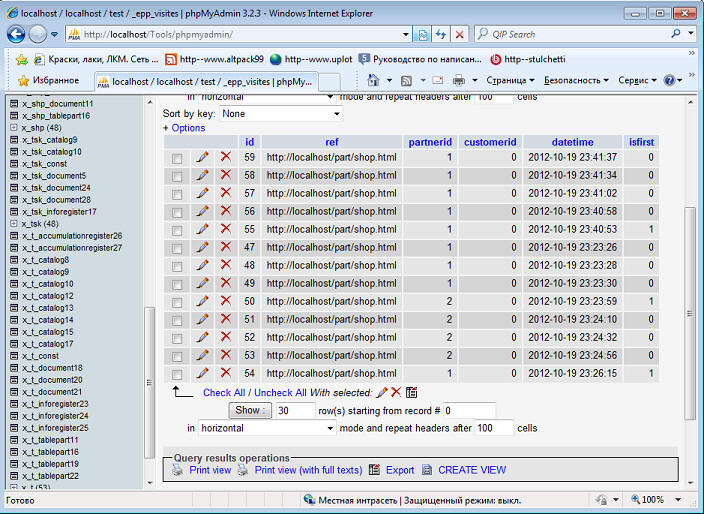Stop page loading with red X
Image resolution: width=704 pixels, height=514 pixels.
click(459, 34)
